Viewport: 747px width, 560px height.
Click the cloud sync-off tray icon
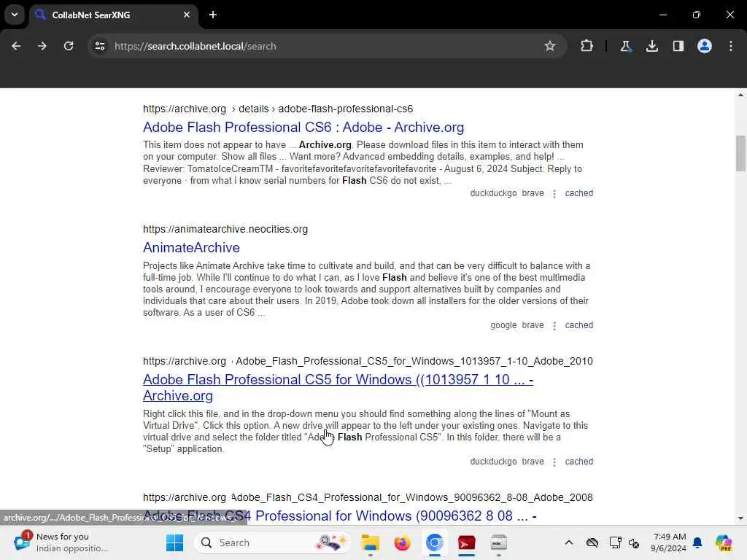click(592, 542)
